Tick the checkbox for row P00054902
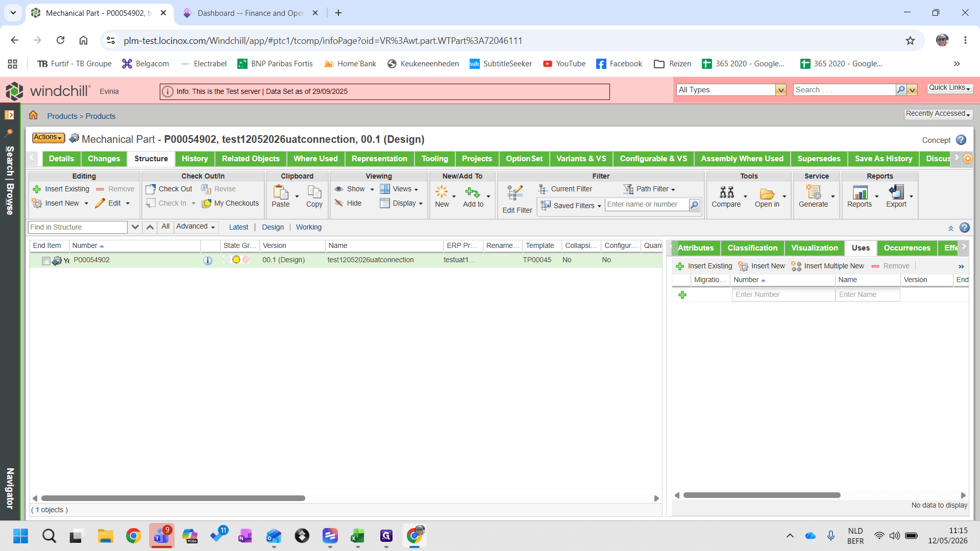Image resolution: width=980 pixels, height=551 pixels. click(45, 261)
